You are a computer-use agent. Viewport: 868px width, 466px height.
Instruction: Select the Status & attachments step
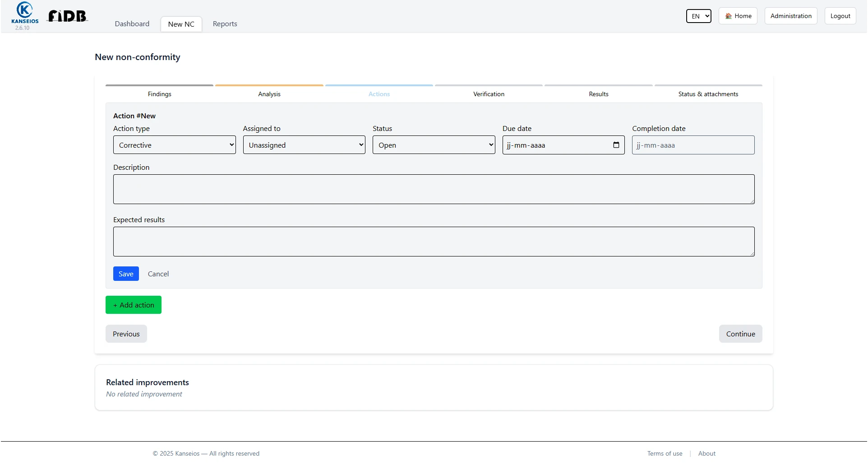pos(708,94)
